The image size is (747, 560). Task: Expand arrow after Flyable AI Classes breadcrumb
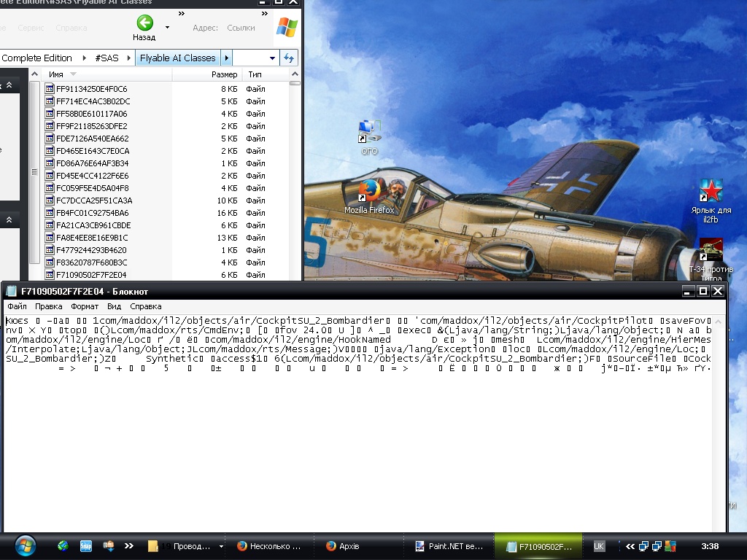point(226,58)
